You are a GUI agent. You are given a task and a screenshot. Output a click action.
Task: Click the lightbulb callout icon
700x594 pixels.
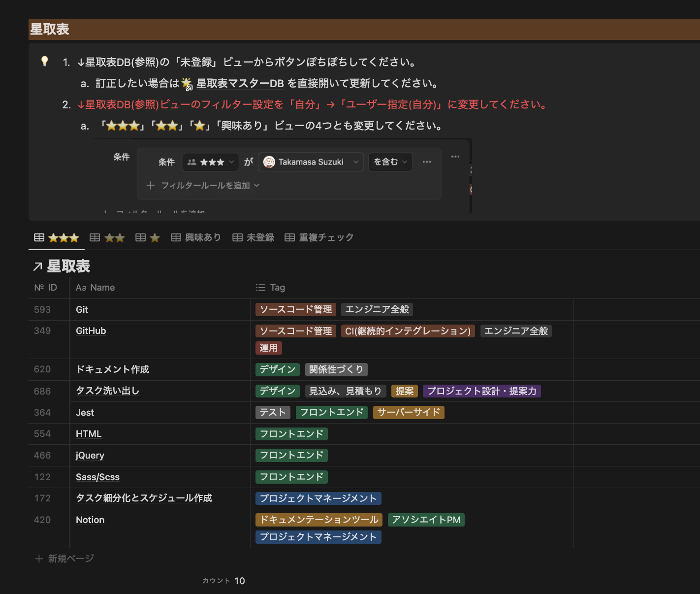point(45,61)
